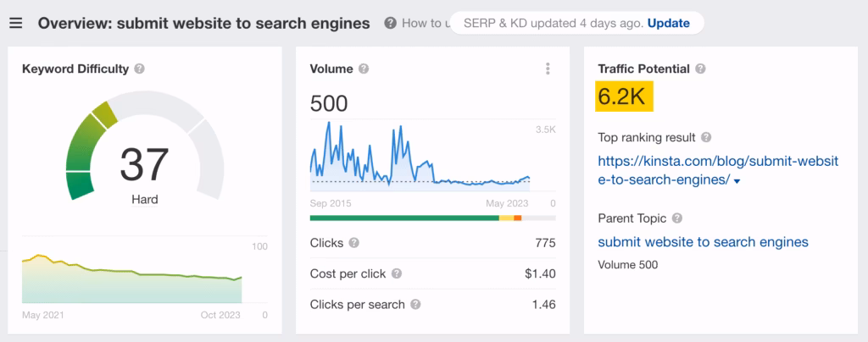Click Cost per click help icon
This screenshot has height=342, width=868.
pos(397,274)
